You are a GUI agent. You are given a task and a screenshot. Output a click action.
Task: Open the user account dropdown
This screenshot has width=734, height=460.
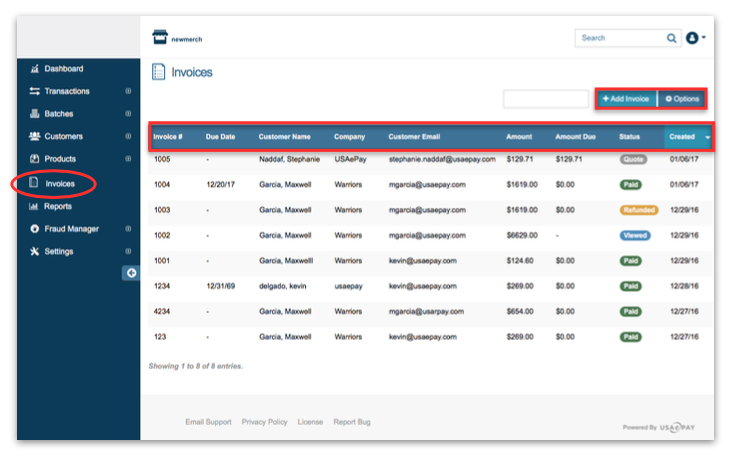[696, 38]
